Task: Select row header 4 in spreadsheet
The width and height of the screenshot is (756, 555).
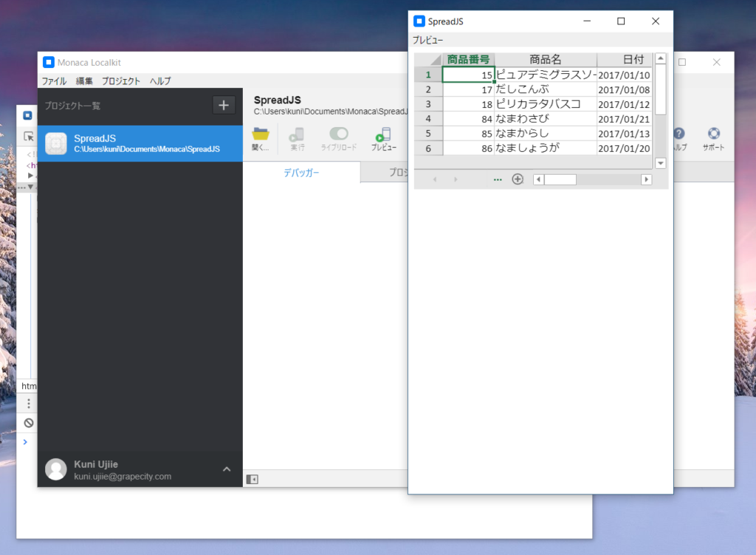Action: 428,119
